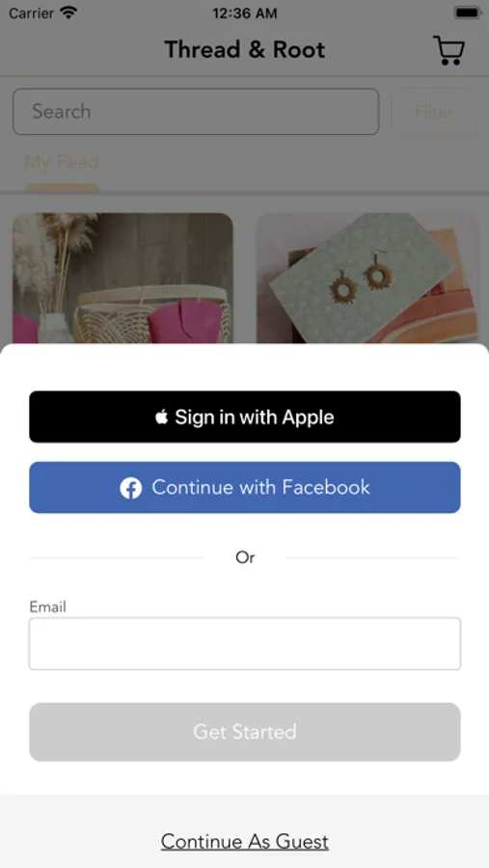Image resolution: width=489 pixels, height=868 pixels.
Task: Open the Filter button
Action: (x=434, y=111)
